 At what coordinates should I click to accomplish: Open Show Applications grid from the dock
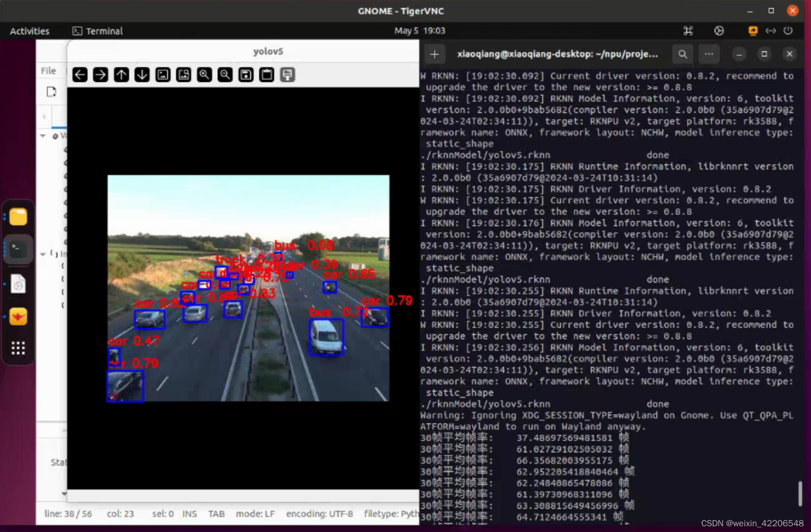[18, 348]
